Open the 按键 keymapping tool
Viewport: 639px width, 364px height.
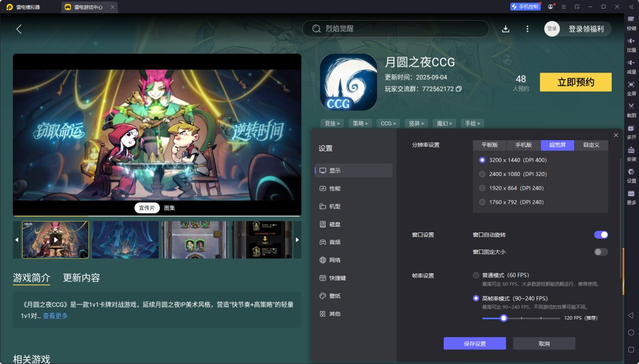[631, 23]
